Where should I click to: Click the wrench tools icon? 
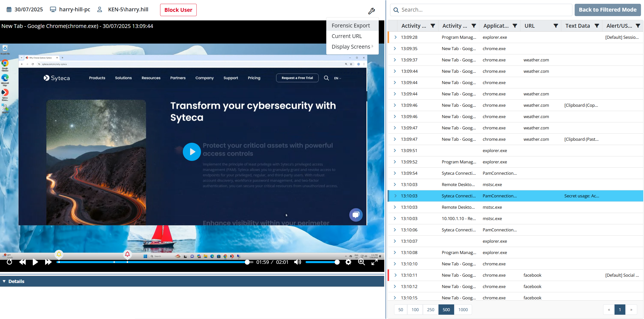[x=371, y=11]
